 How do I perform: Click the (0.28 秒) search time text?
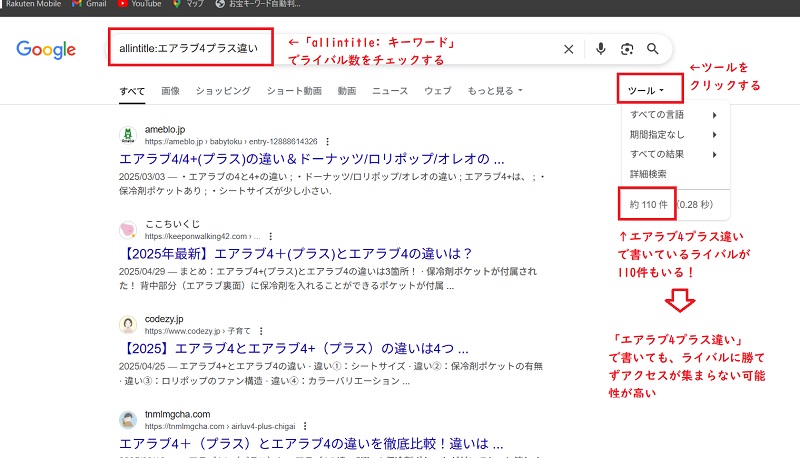pyautogui.click(x=695, y=205)
